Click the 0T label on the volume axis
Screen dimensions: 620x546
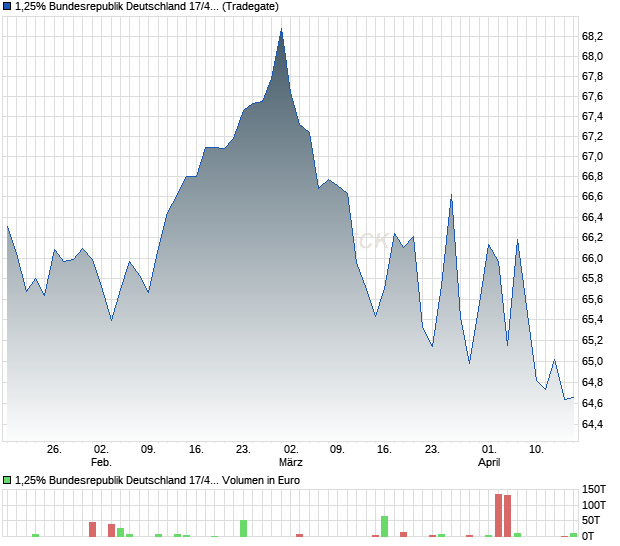(591, 536)
